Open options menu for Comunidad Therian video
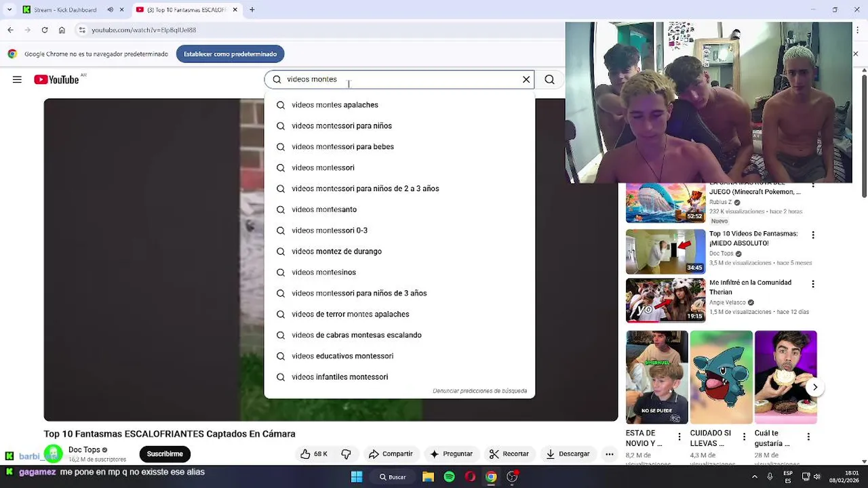Viewport: 868px width, 488px height. (813, 284)
